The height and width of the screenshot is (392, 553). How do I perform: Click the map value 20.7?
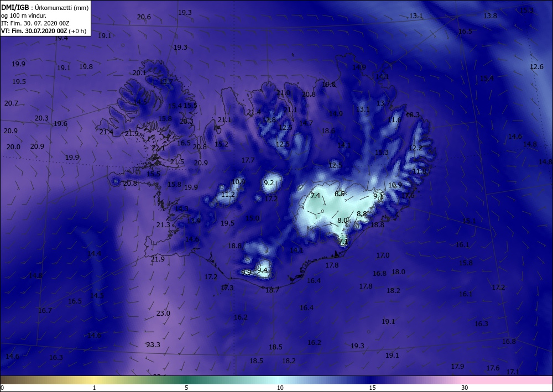click(x=11, y=103)
